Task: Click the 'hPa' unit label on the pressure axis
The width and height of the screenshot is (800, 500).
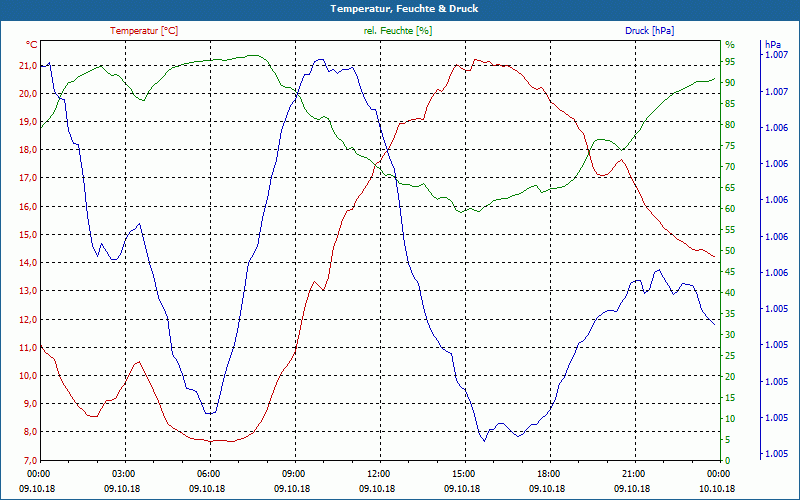Action: 772,45
